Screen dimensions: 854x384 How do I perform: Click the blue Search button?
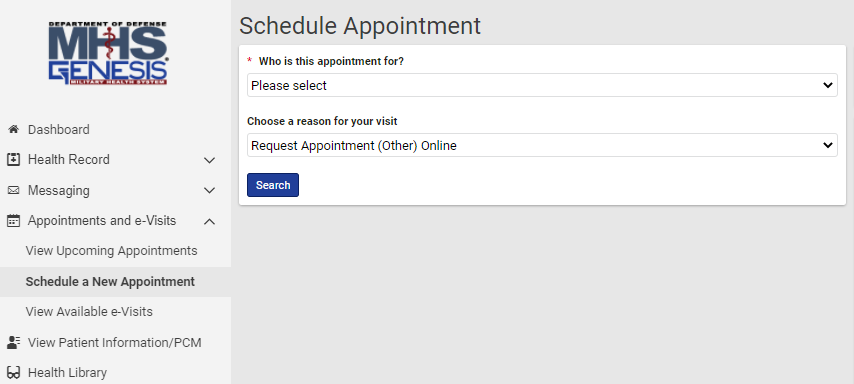(273, 185)
